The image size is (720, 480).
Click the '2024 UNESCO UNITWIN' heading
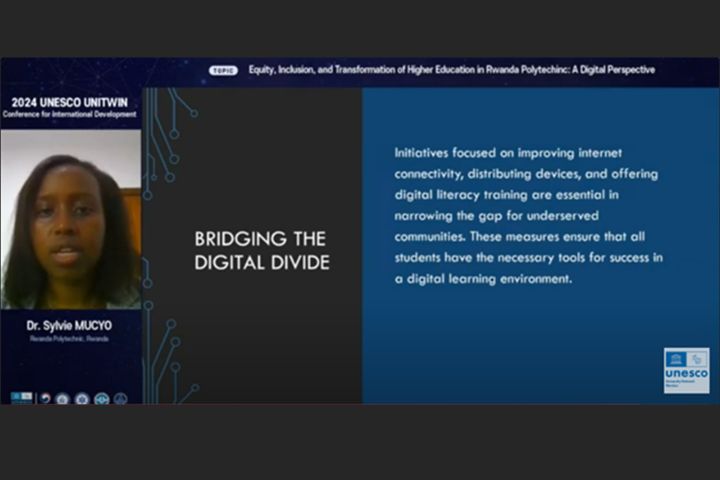70,102
